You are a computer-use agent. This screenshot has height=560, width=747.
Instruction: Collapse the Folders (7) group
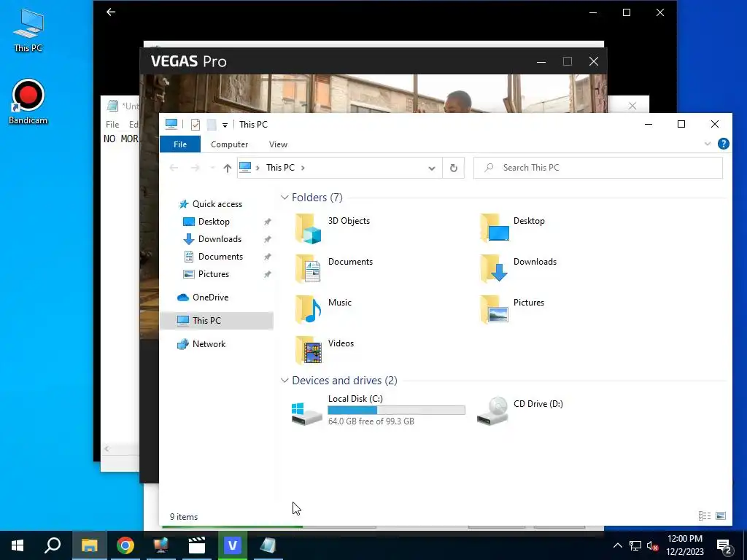(285, 197)
